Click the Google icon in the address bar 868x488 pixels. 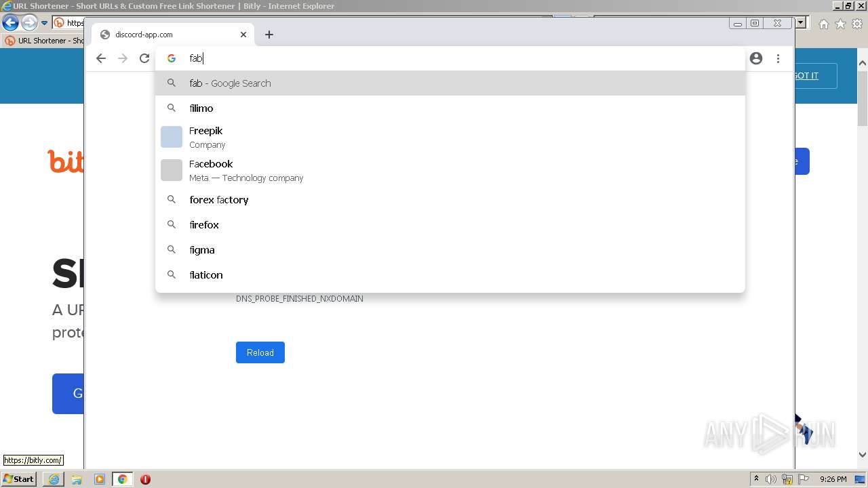[x=172, y=58]
